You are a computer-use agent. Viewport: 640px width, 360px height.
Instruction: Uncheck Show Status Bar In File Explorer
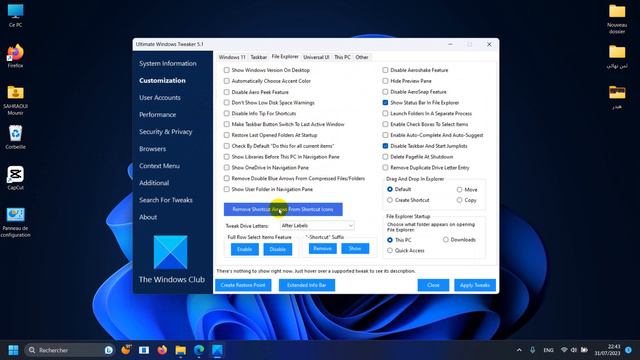(x=385, y=102)
